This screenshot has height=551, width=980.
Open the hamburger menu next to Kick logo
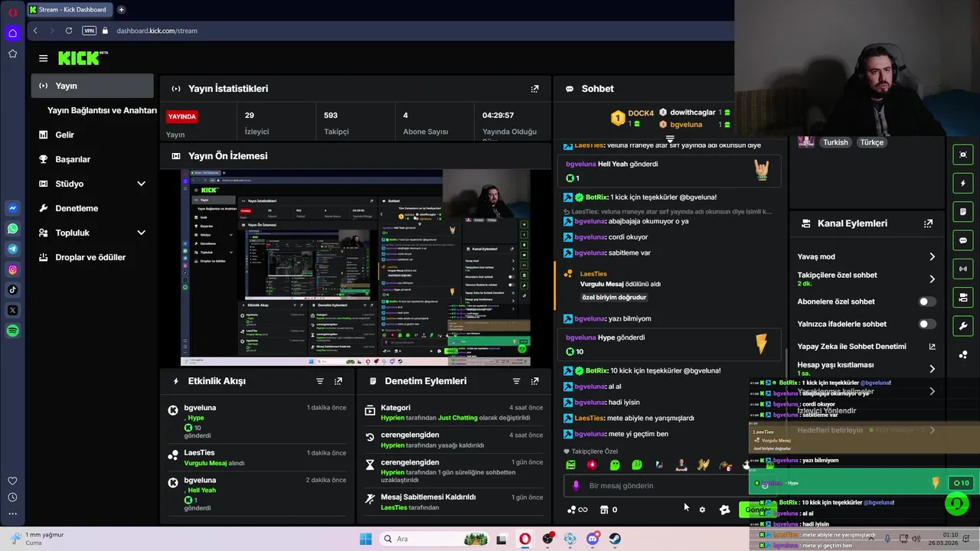pos(43,58)
